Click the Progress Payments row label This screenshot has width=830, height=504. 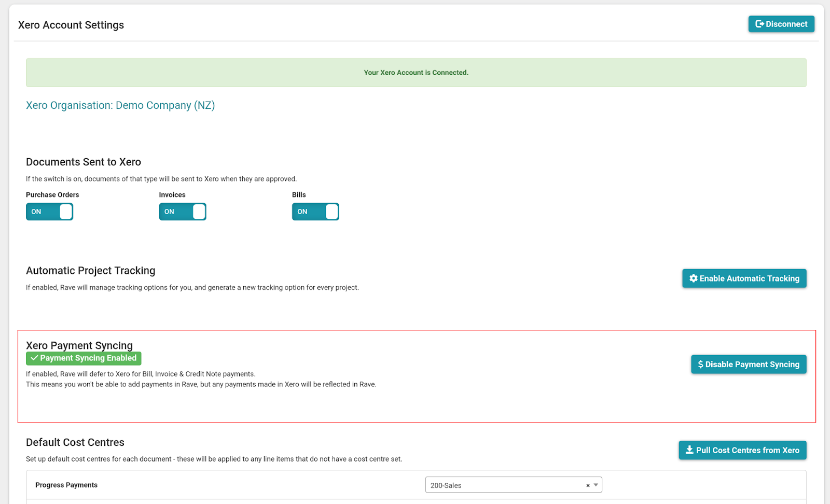click(66, 485)
